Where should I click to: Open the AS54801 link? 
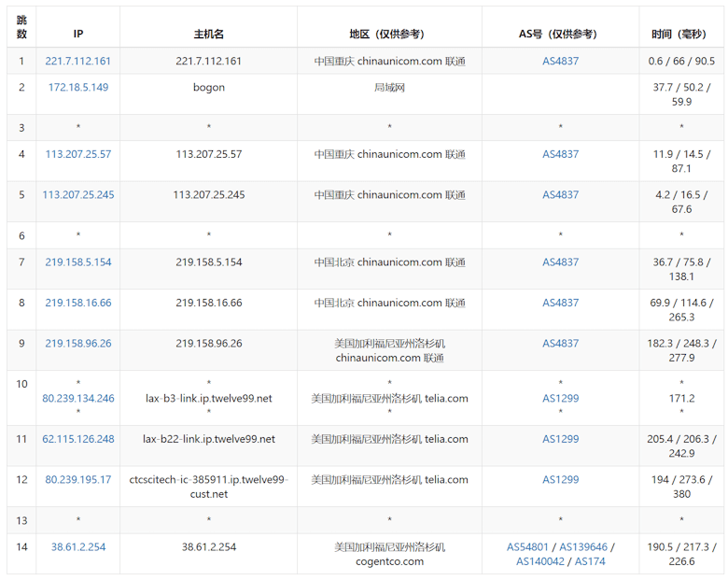point(529,547)
